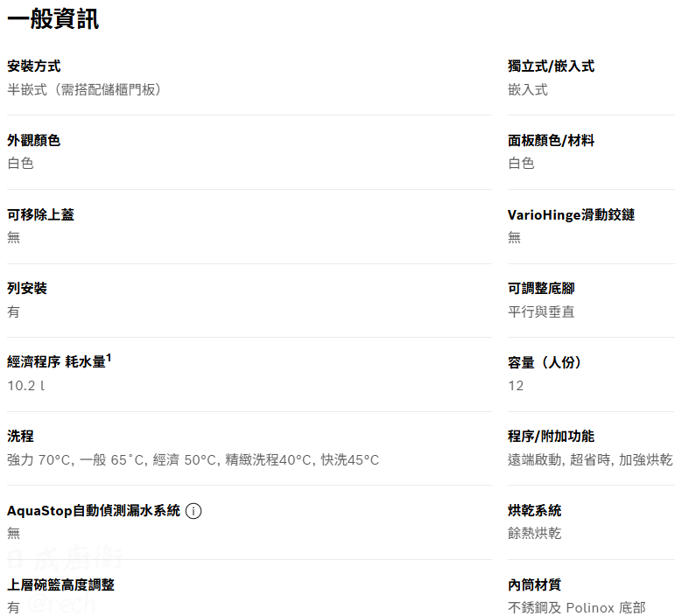Select the value 12 under 容量
The height and width of the screenshot is (616, 675).
[x=516, y=385]
